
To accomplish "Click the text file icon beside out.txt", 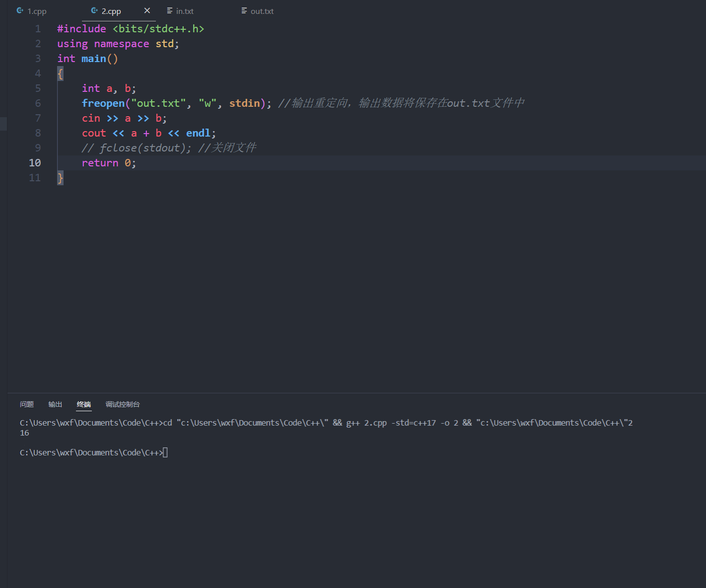I will coord(244,10).
